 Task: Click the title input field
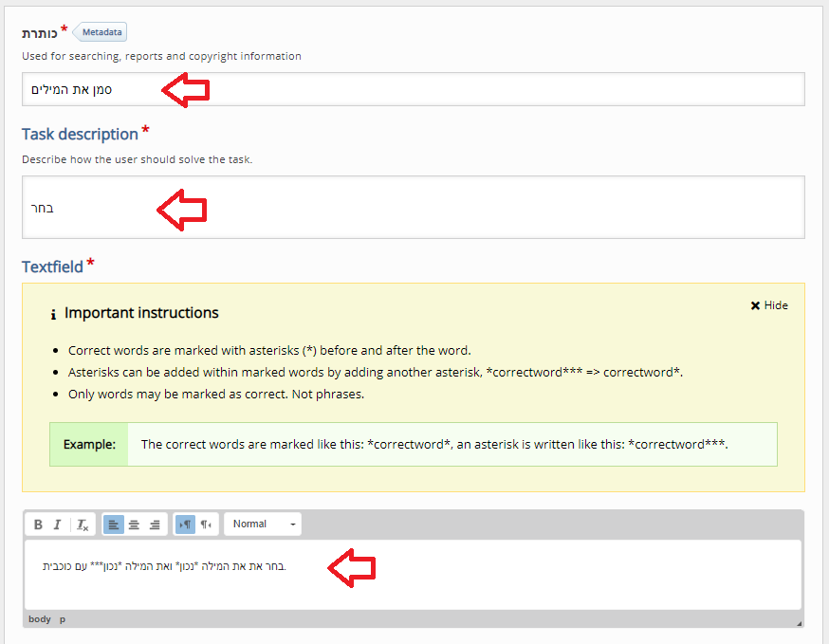(x=413, y=89)
